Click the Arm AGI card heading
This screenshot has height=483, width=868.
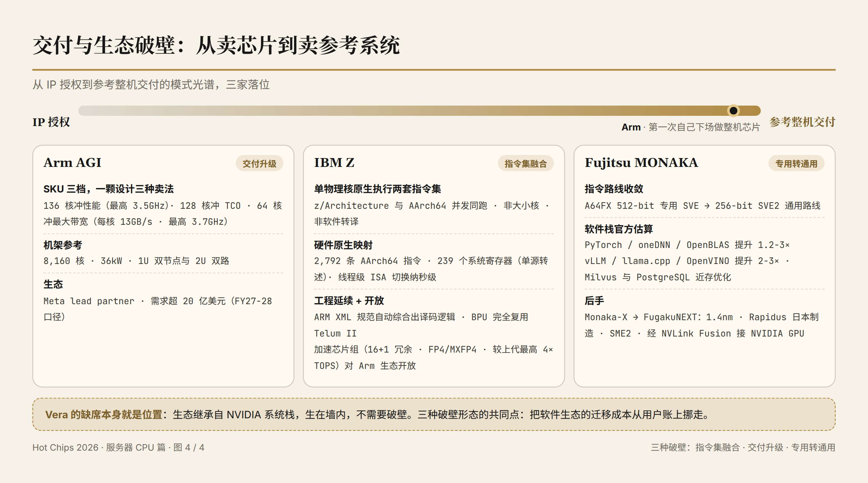73,163
